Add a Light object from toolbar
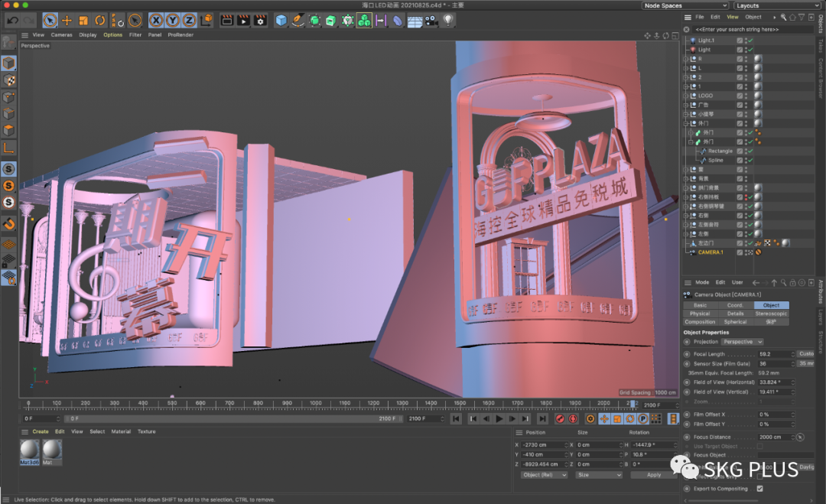 [448, 21]
